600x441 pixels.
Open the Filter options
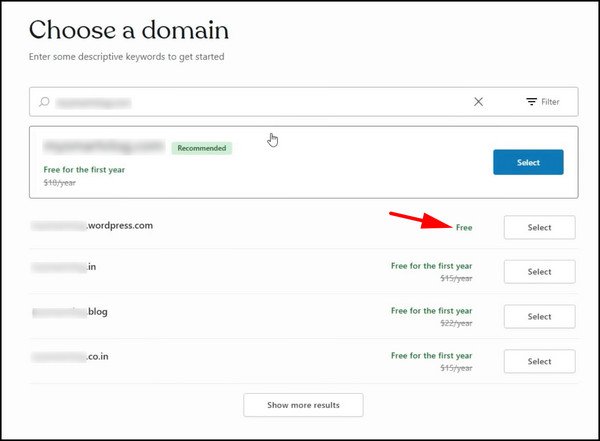tap(543, 102)
